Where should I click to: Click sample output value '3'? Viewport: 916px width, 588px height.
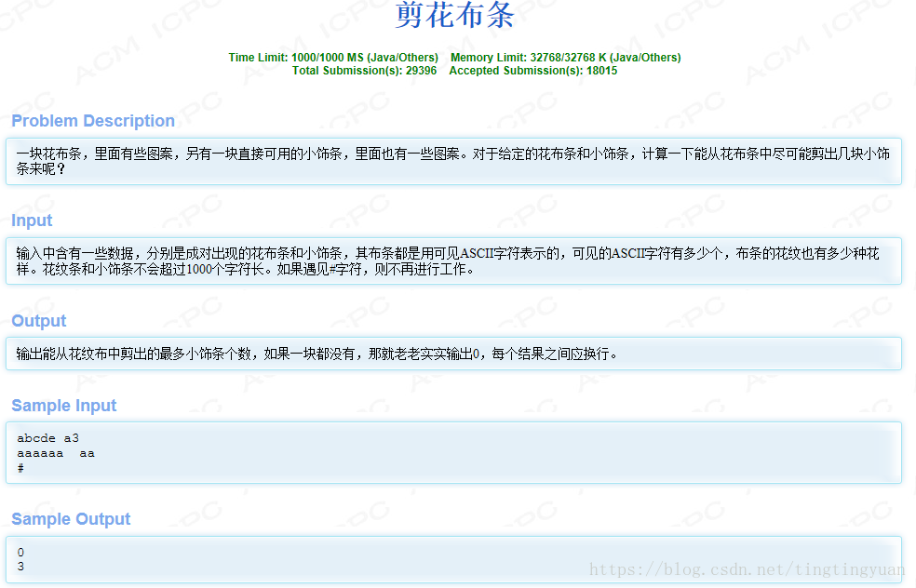(x=20, y=566)
